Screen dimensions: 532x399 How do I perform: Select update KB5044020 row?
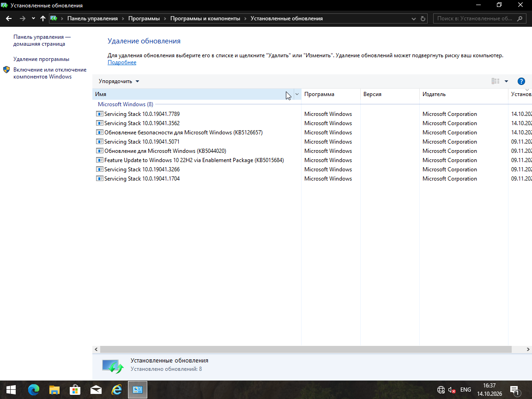pos(312,151)
